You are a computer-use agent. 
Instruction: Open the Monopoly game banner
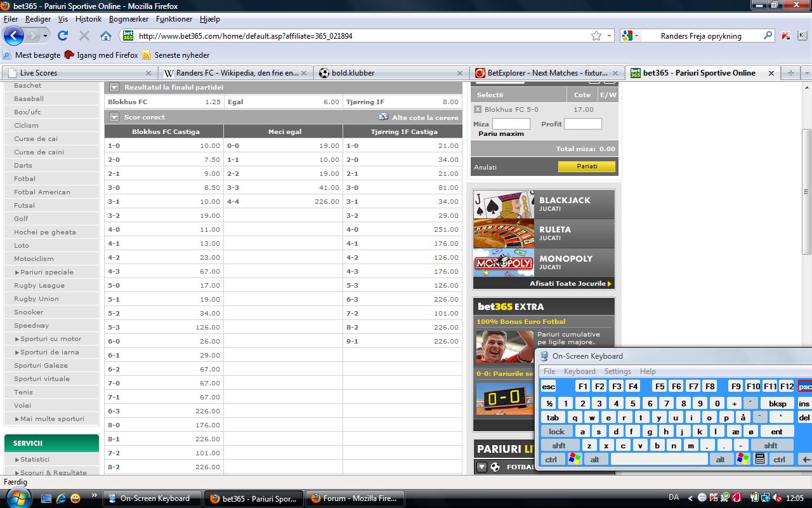click(x=544, y=262)
